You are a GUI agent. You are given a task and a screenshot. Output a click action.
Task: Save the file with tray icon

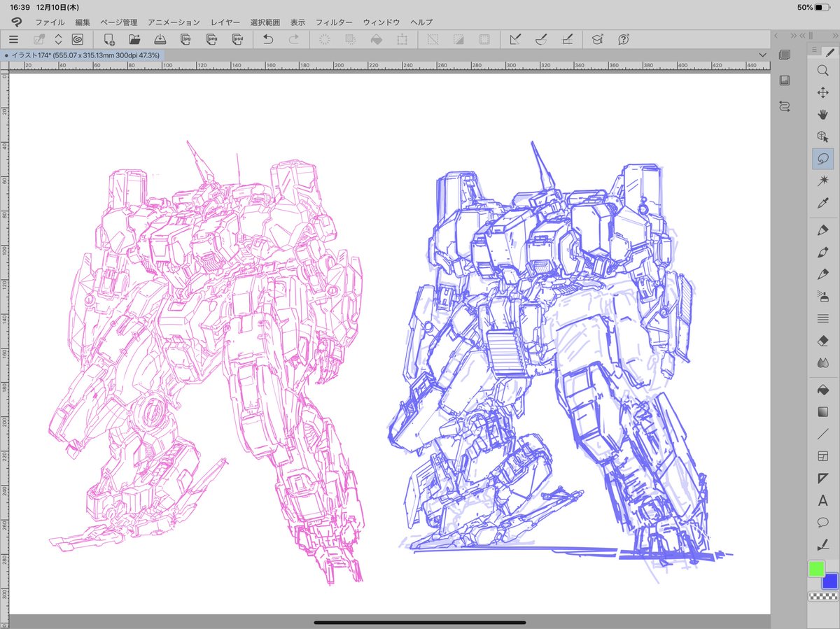pos(160,40)
